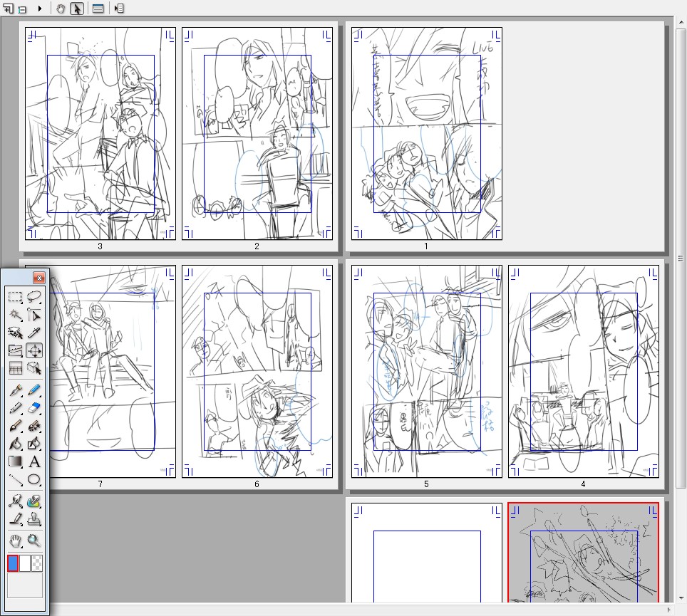The image size is (687, 616).
Task: Select the Eraser tool
Action: [x=34, y=408]
